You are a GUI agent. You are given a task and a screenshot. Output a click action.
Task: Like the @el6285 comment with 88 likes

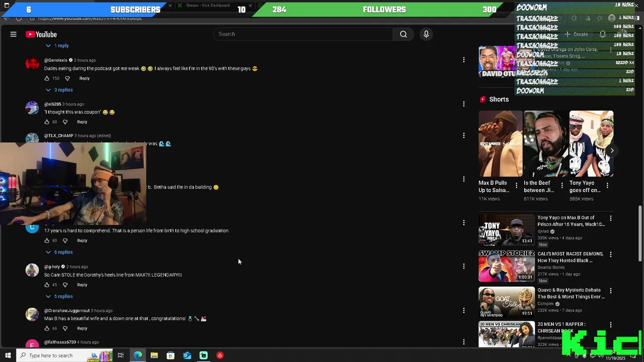(x=47, y=122)
